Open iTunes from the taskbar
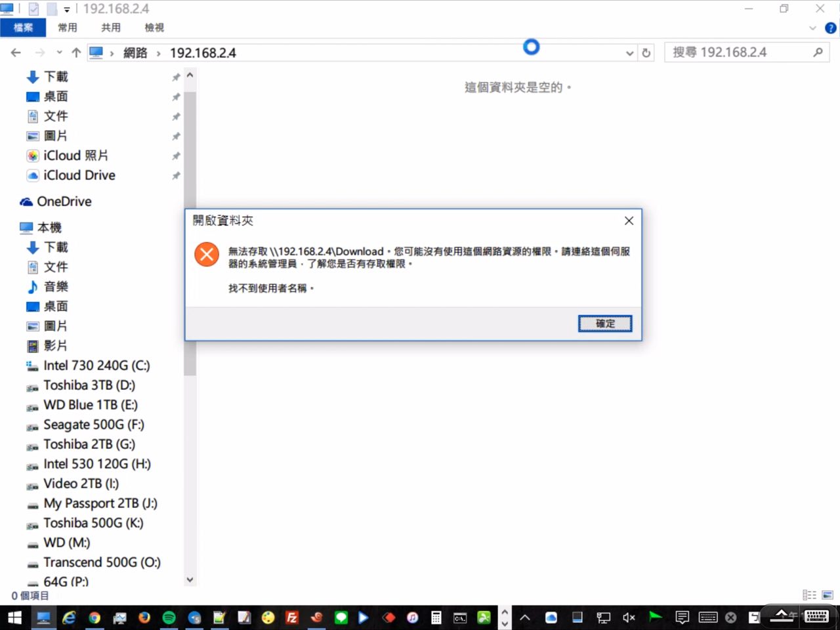 tap(412, 618)
